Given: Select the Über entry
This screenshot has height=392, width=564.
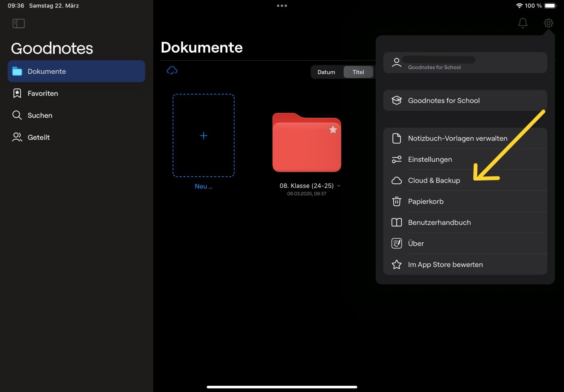Looking at the screenshot, I should [x=465, y=243].
